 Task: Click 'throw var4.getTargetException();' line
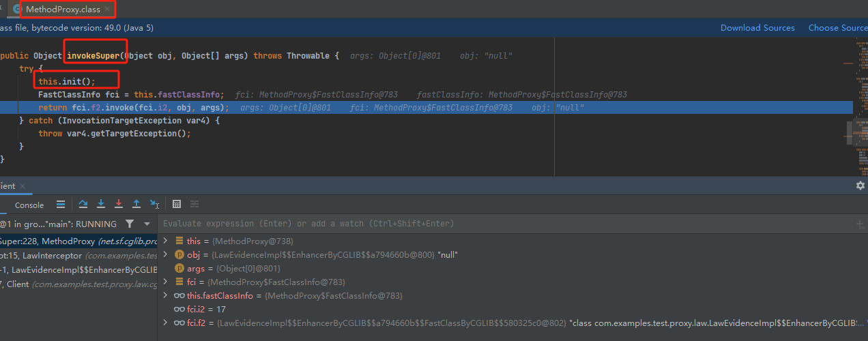115,134
